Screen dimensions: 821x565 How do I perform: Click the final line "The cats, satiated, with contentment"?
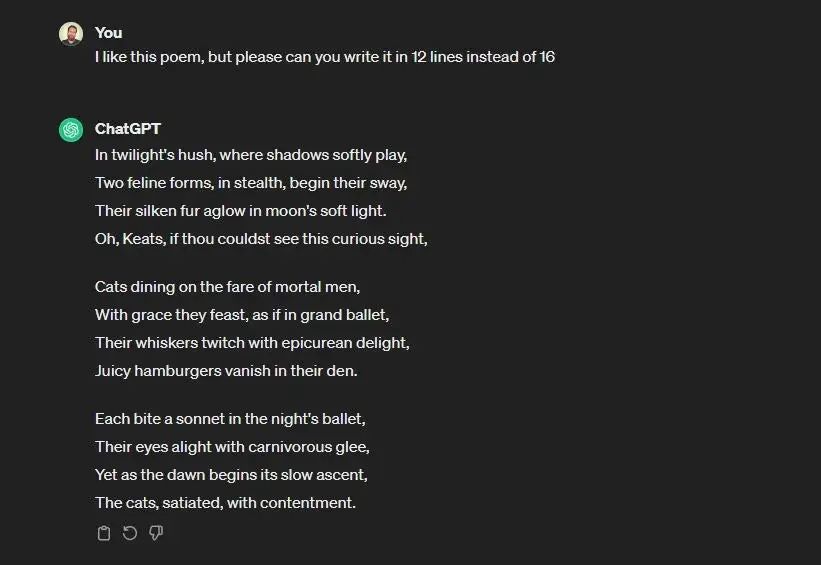pyautogui.click(x=225, y=503)
